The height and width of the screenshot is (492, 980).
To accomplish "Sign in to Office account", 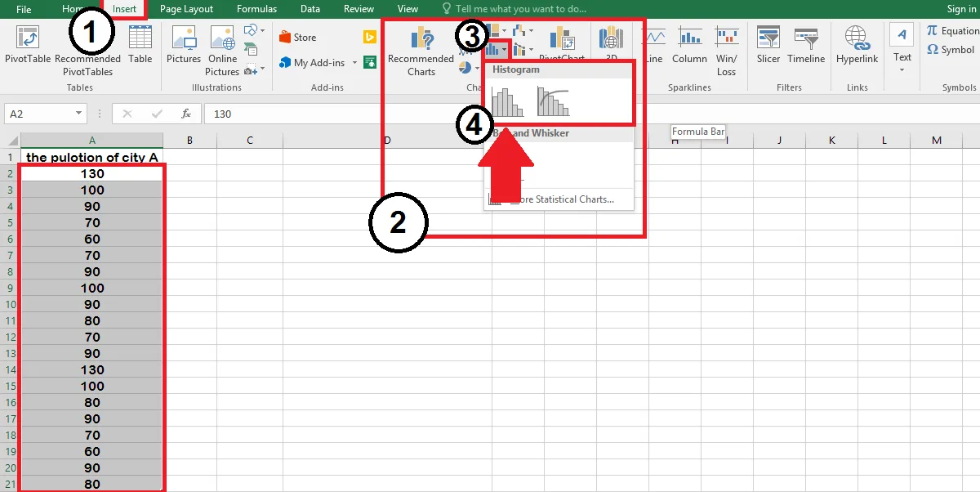I will 961,9.
